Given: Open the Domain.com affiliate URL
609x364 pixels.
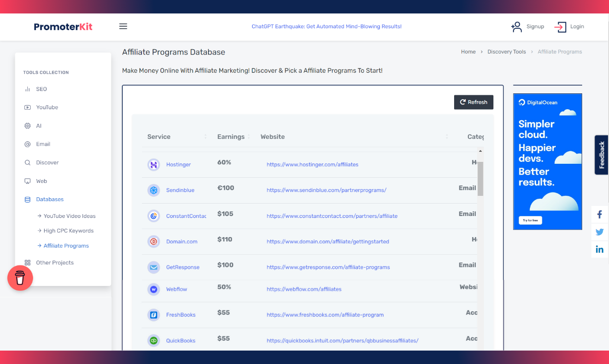Looking at the screenshot, I should click(328, 241).
